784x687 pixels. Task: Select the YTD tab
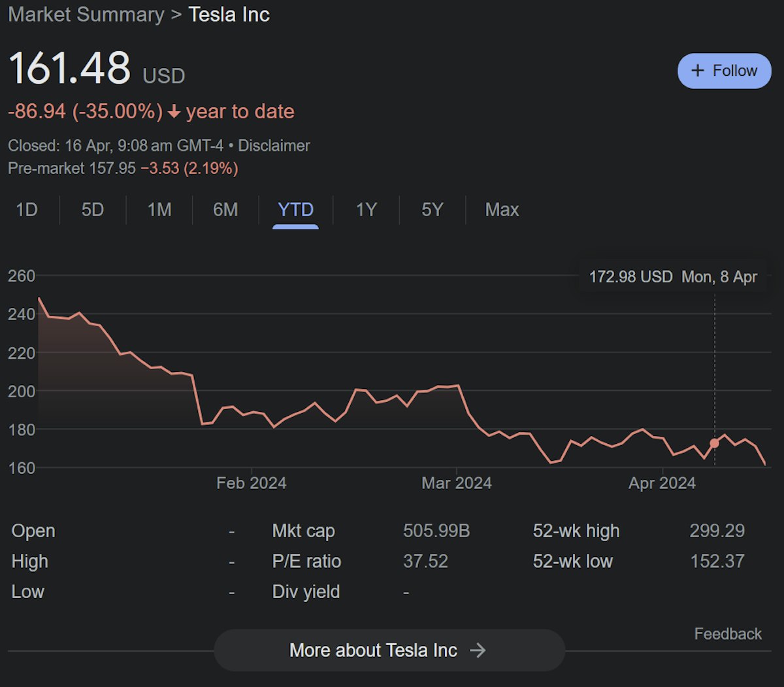click(295, 210)
